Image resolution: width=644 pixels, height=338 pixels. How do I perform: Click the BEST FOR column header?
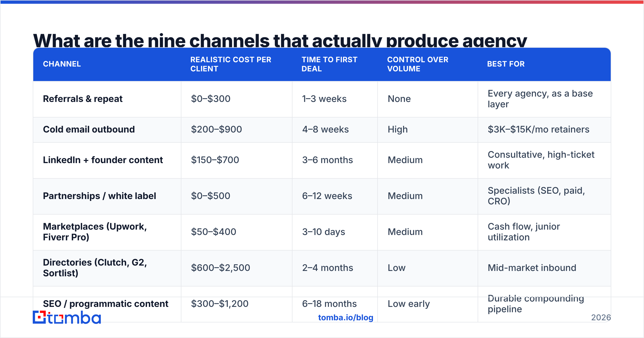click(506, 64)
